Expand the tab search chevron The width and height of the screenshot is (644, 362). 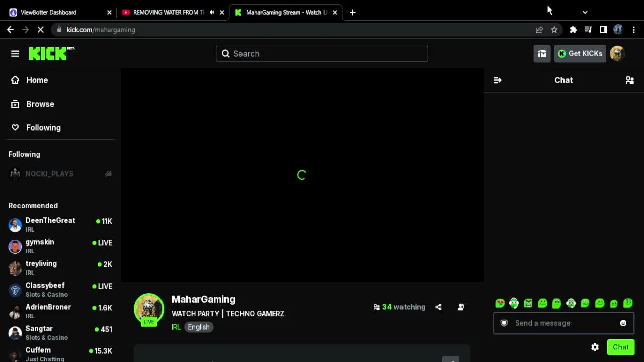pyautogui.click(x=585, y=12)
